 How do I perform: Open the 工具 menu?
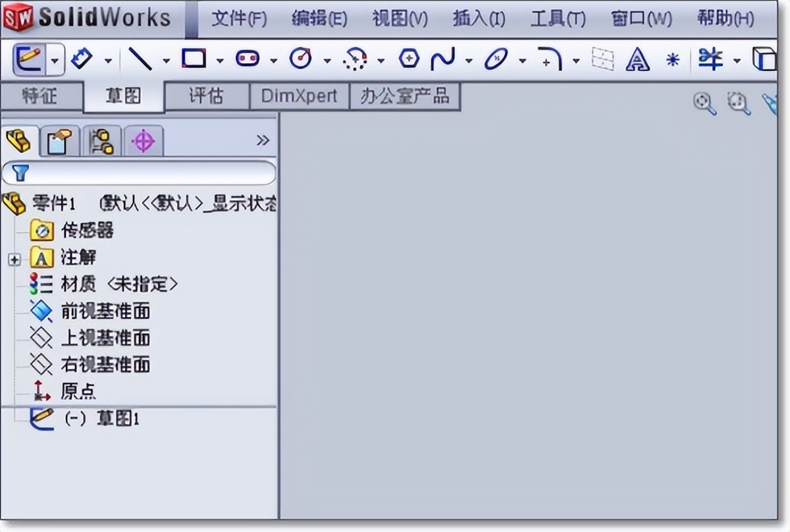coord(556,20)
